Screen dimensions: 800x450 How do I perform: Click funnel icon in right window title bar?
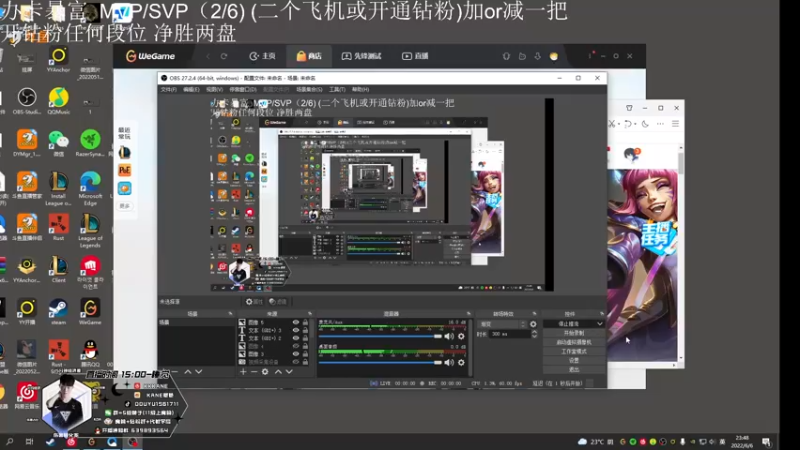click(629, 108)
